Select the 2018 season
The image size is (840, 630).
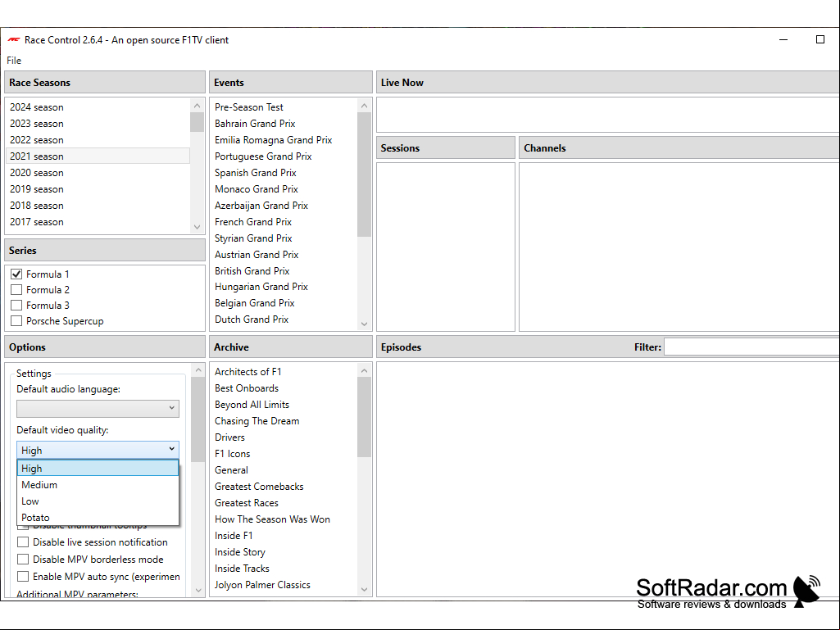coord(98,206)
